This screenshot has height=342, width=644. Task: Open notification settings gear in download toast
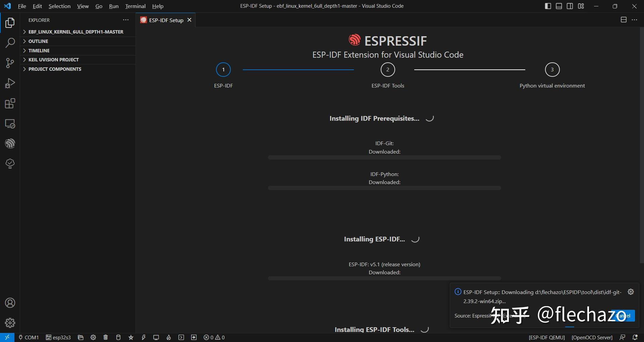[x=631, y=292]
